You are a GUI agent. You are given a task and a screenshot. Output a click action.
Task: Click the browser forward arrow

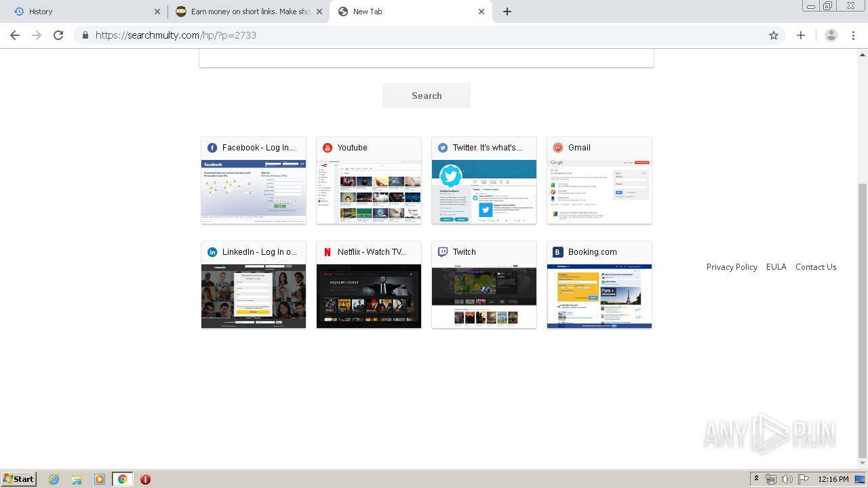point(37,35)
